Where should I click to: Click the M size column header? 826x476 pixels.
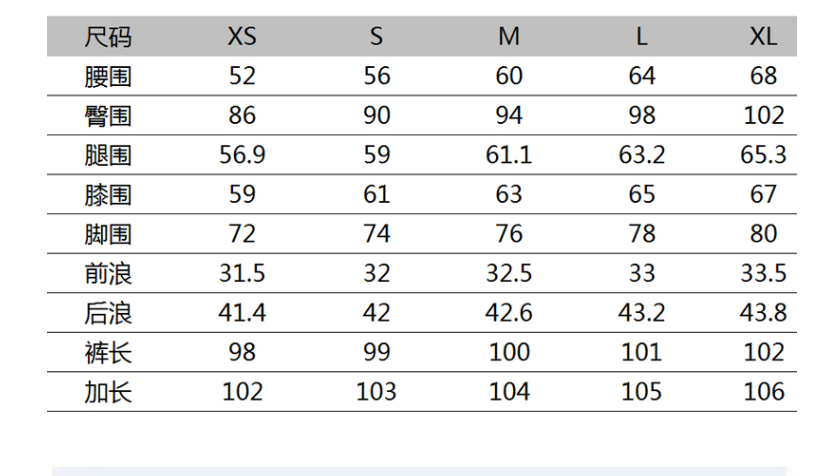509,37
